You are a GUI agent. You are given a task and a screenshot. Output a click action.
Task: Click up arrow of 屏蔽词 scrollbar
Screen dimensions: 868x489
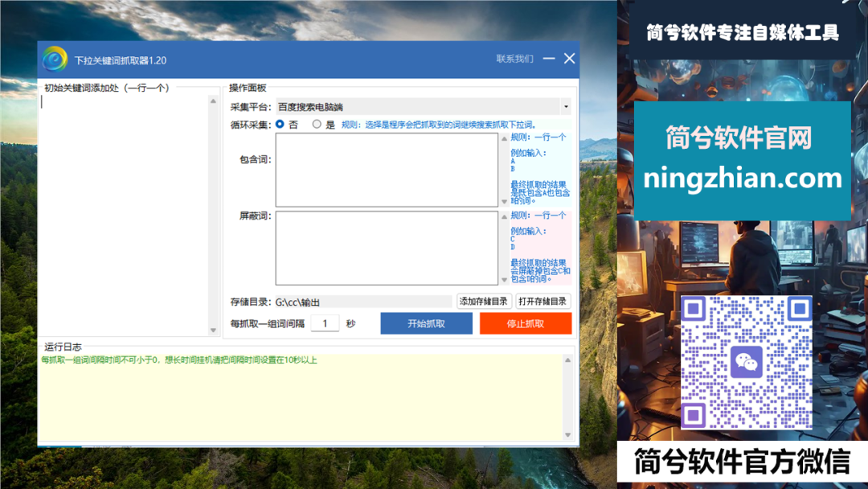pos(504,216)
